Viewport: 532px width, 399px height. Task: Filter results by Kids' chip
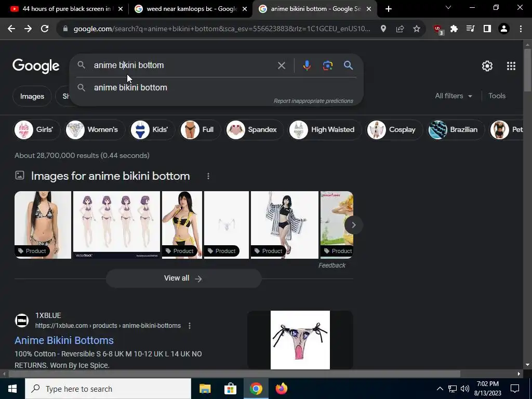pos(152,129)
